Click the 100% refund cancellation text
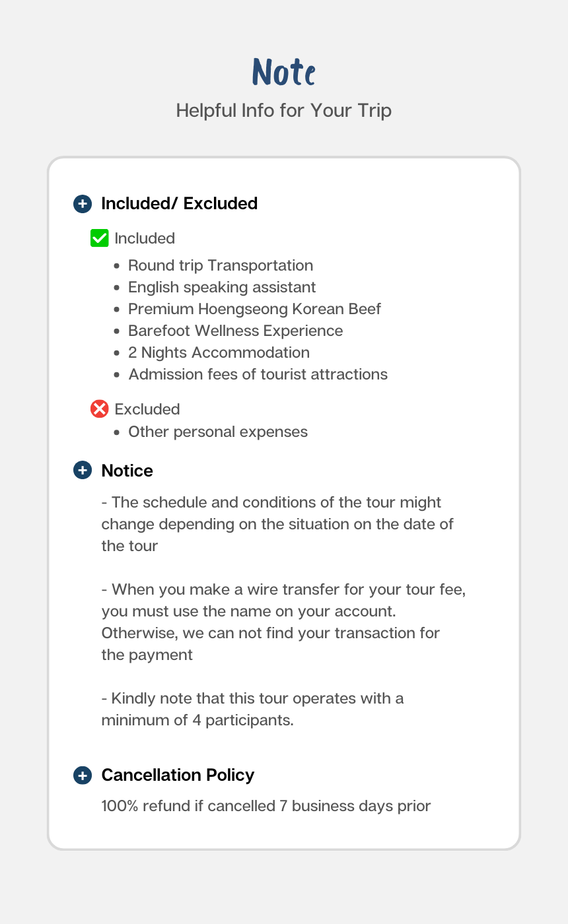Image resolution: width=568 pixels, height=924 pixels. click(x=266, y=806)
